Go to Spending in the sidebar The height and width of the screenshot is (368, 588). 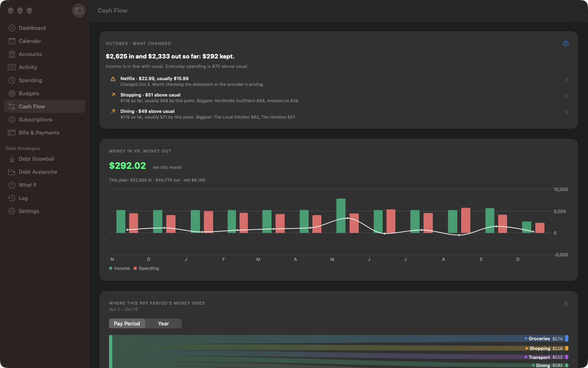[x=45, y=80]
